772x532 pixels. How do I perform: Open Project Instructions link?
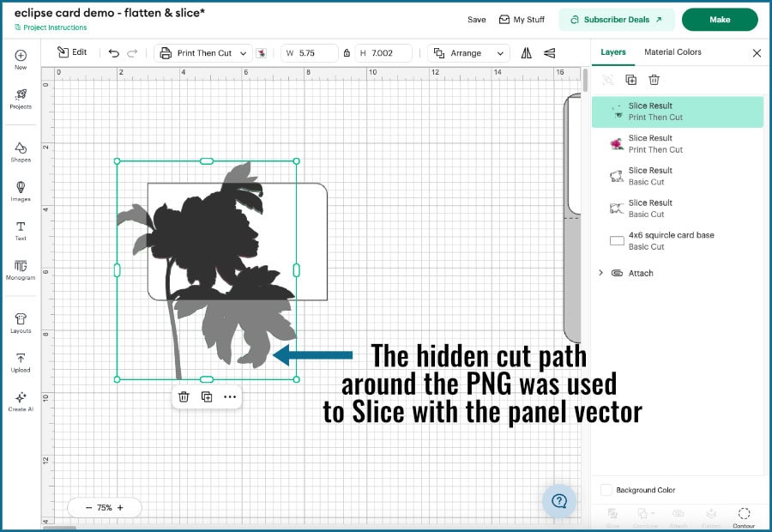point(51,27)
